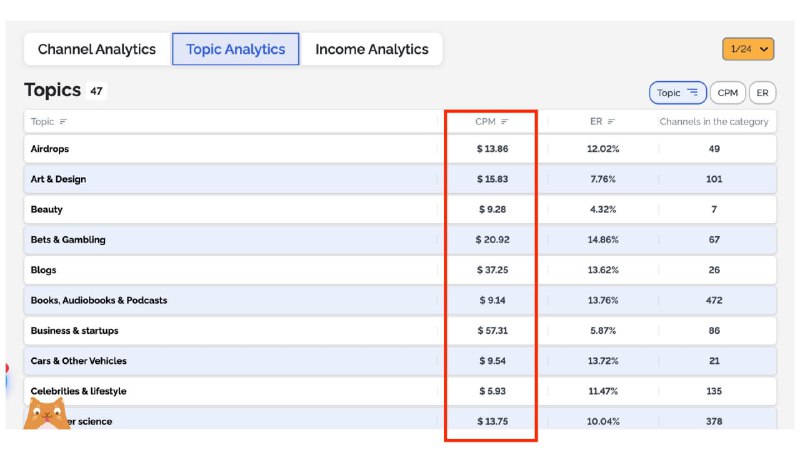Toggle the Topic sort pill button
The height and width of the screenshot is (450, 800).
(677, 93)
